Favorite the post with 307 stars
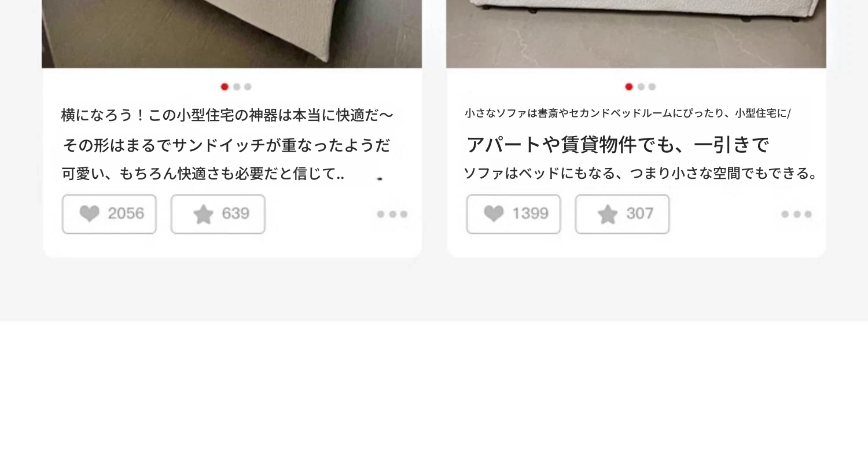The width and height of the screenshot is (868, 455). (623, 214)
